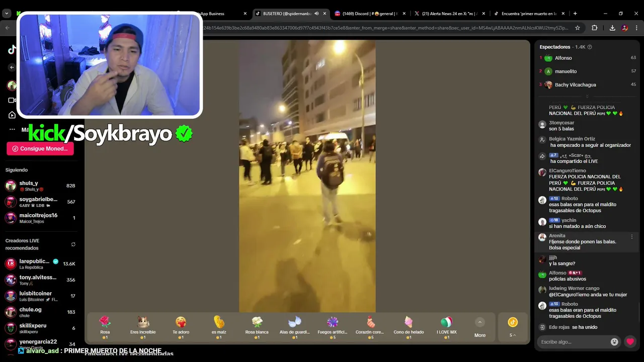Send the es maíz gift
644x362 pixels.
coord(219,327)
